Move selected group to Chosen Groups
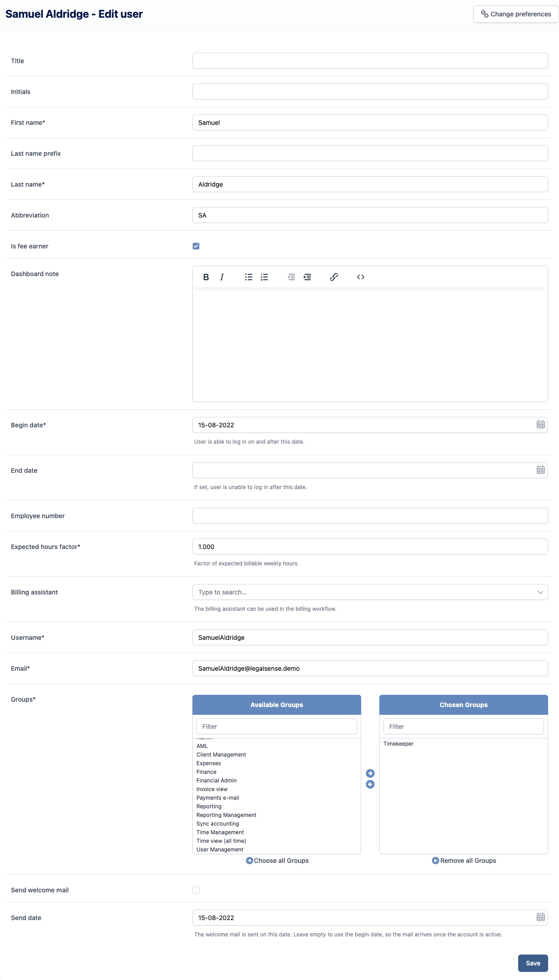 pyautogui.click(x=370, y=773)
